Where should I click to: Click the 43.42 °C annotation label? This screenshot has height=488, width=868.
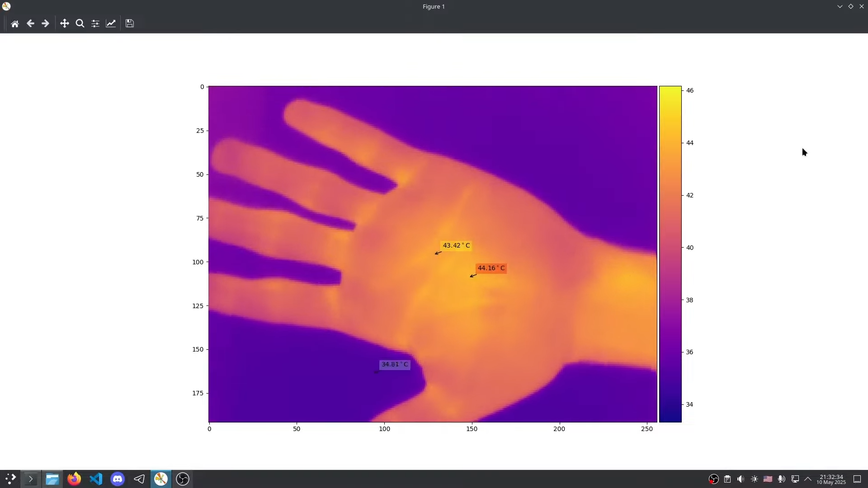point(456,246)
